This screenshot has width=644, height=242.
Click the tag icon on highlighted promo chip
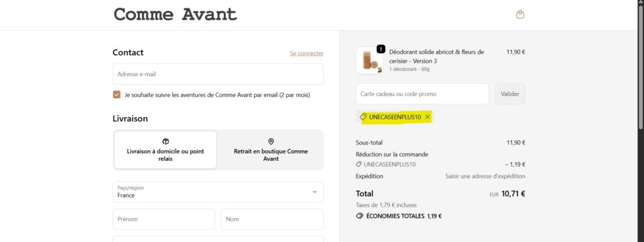[363, 118]
